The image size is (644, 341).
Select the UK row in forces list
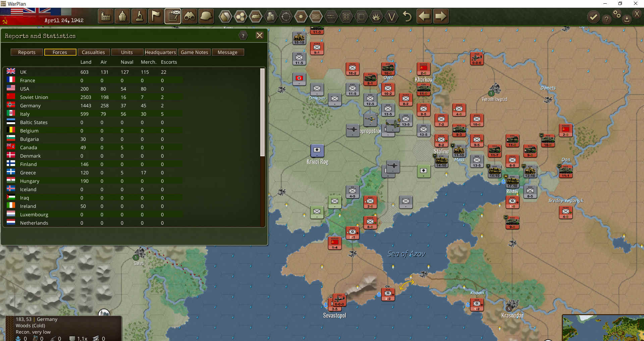pos(94,72)
